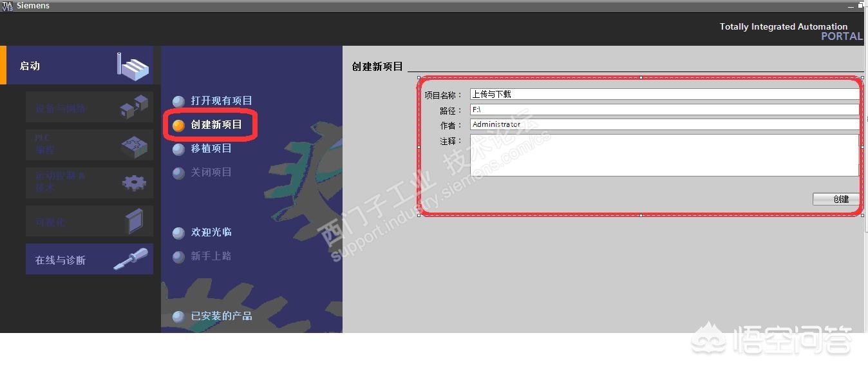The height and width of the screenshot is (371, 868).
Task: Select the 在线与诊断 screwdriver icon
Action: [x=133, y=258]
